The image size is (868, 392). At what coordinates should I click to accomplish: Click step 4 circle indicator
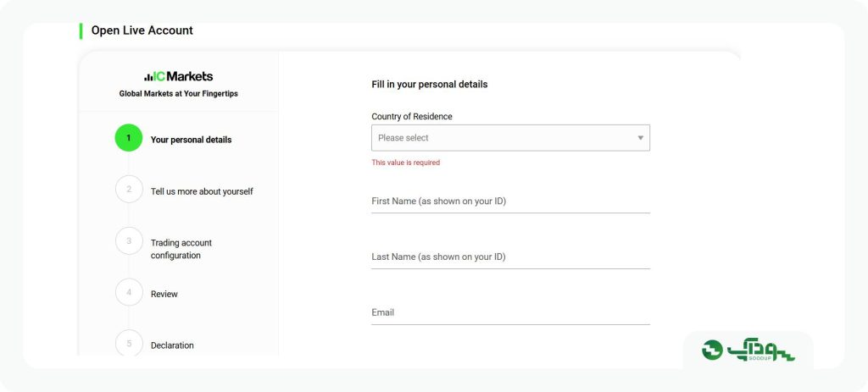click(x=129, y=292)
